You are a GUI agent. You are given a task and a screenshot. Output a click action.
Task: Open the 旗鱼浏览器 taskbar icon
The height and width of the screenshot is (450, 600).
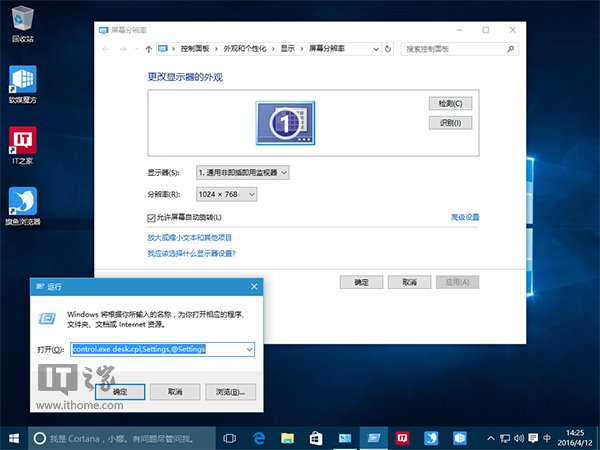tap(431, 439)
